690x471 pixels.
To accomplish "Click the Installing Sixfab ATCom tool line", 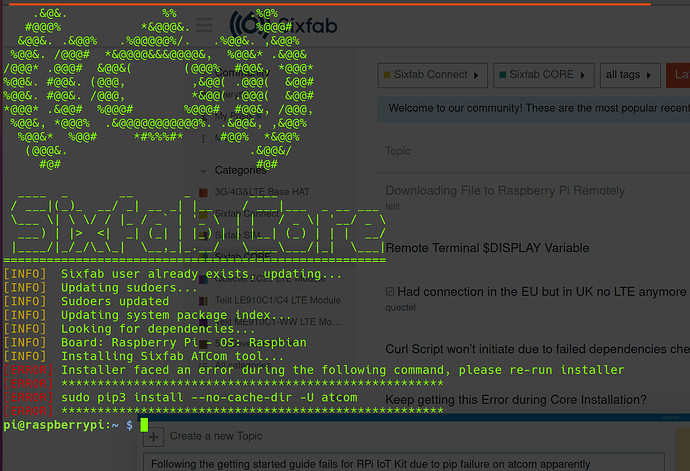I will click(172, 356).
